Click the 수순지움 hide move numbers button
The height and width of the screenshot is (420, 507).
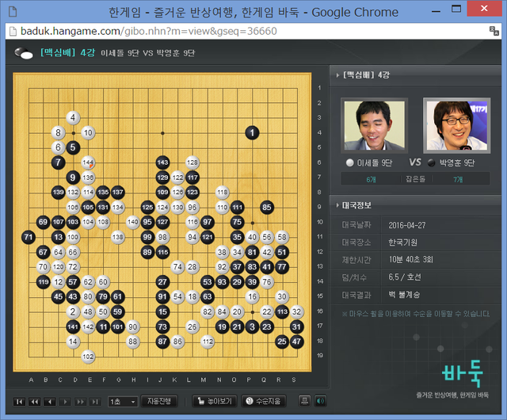click(264, 401)
